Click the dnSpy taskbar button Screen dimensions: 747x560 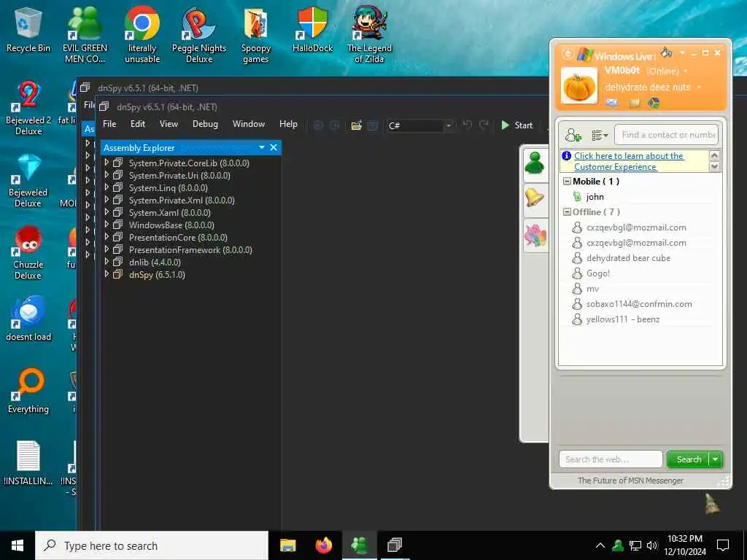click(x=395, y=545)
